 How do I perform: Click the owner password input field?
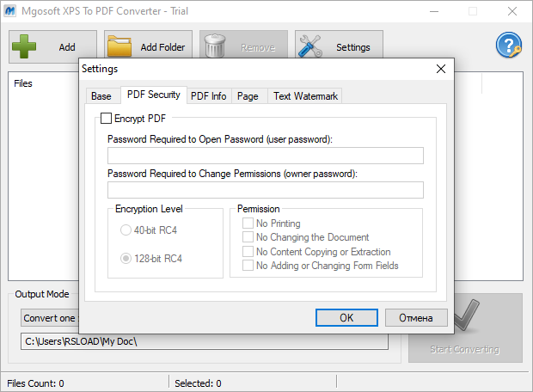(x=265, y=190)
